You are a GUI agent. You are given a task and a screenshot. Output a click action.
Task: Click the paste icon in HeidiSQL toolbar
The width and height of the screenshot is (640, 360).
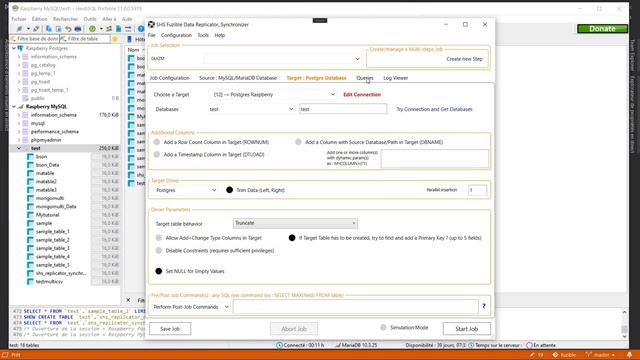tap(58, 29)
